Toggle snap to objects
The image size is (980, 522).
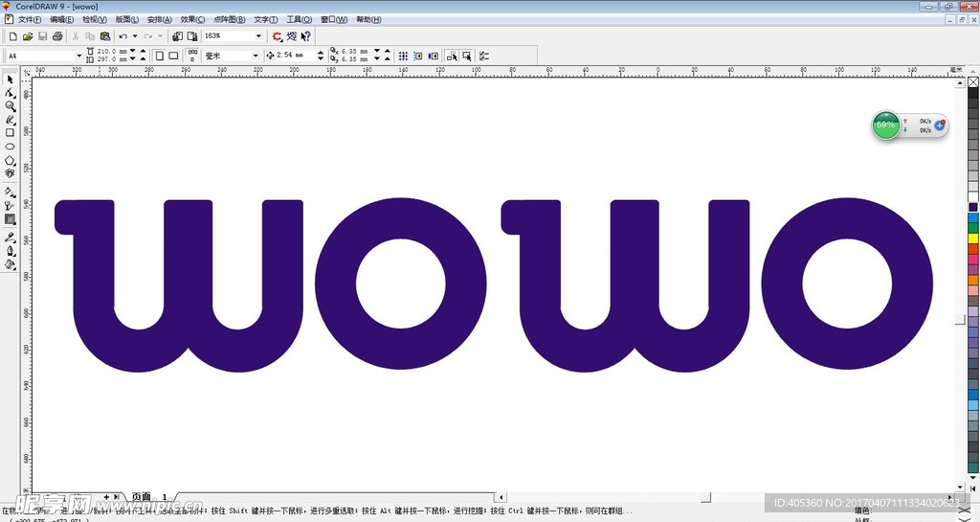[x=434, y=56]
